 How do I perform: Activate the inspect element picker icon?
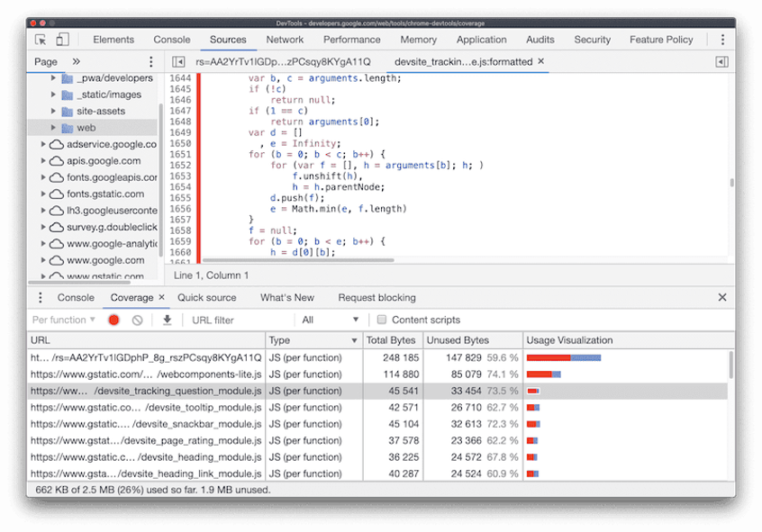point(41,40)
